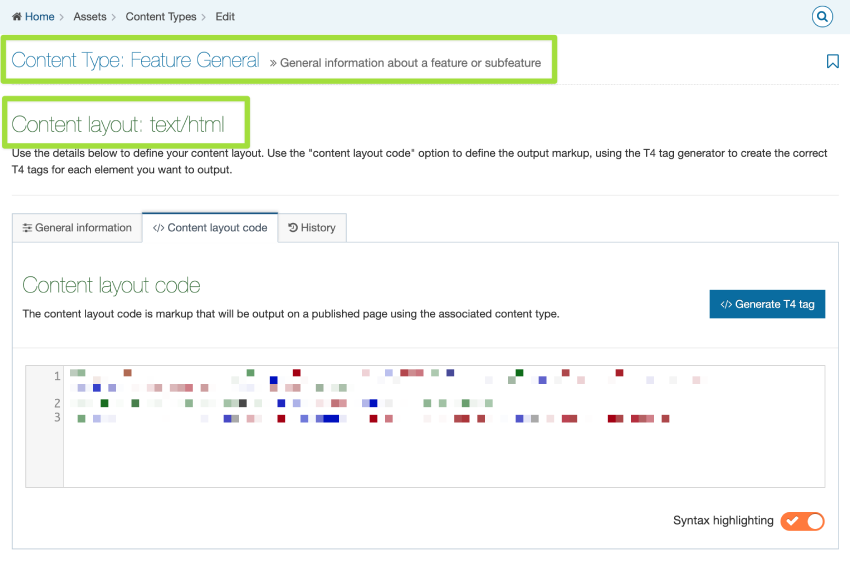
Task: Open Assets breadcrumb
Action: (90, 17)
